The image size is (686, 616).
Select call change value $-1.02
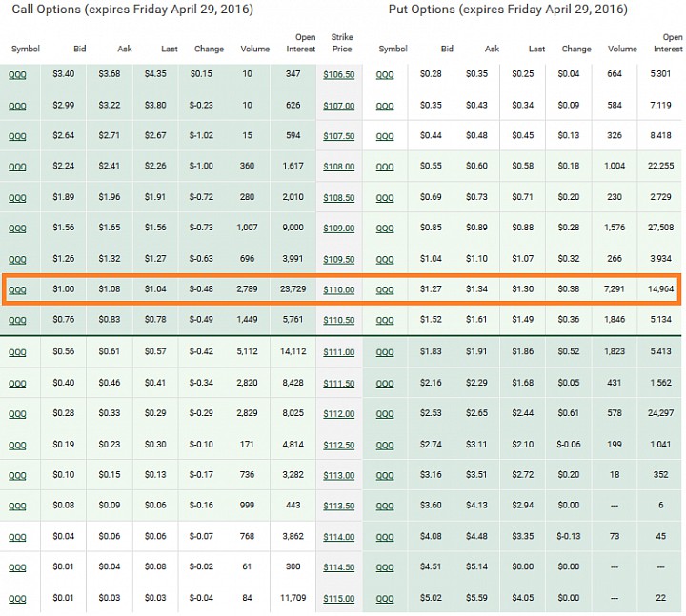201,135
